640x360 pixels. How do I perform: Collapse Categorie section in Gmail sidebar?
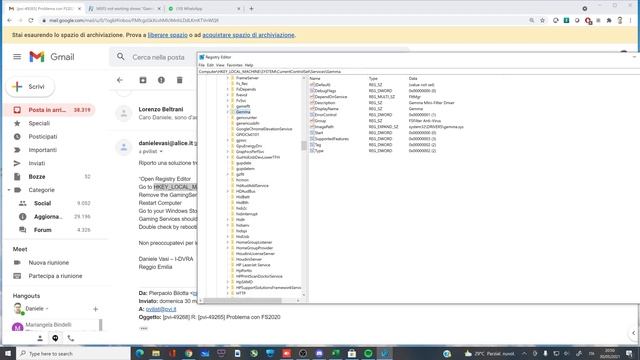pyautogui.click(x=9, y=190)
